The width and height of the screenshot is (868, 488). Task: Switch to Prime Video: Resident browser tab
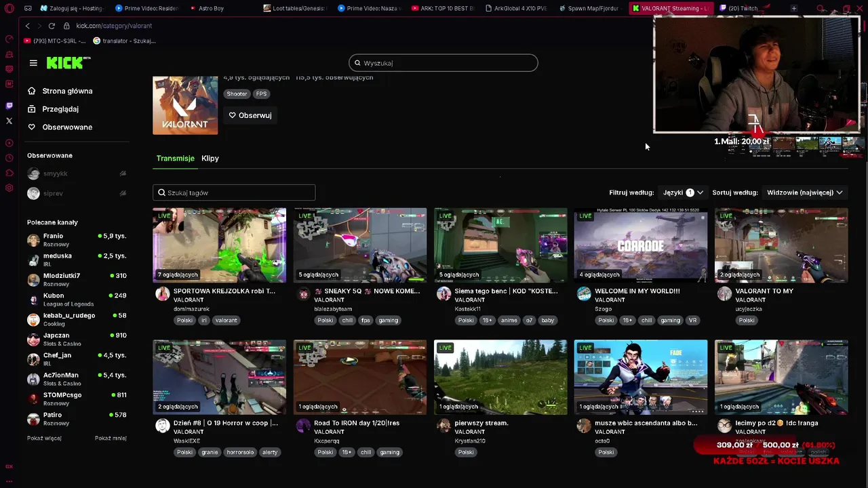click(146, 8)
